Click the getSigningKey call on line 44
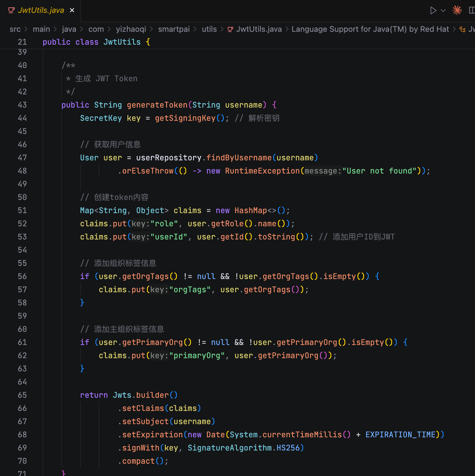 (185, 118)
